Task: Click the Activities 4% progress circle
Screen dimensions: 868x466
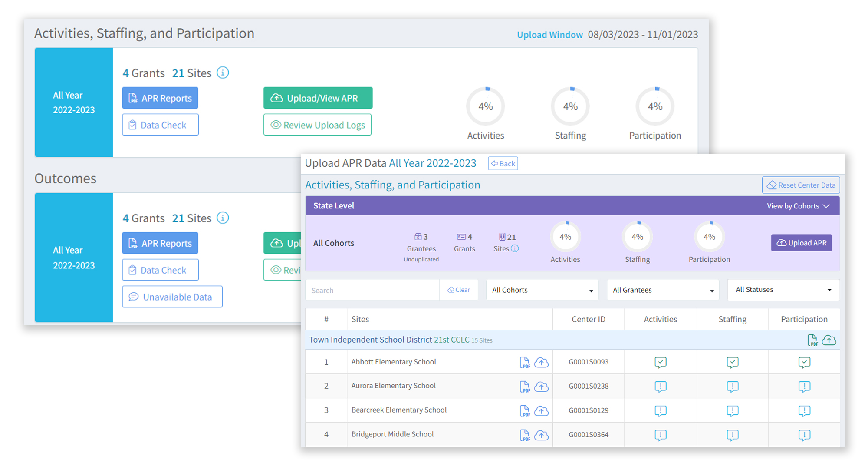Action: click(485, 107)
